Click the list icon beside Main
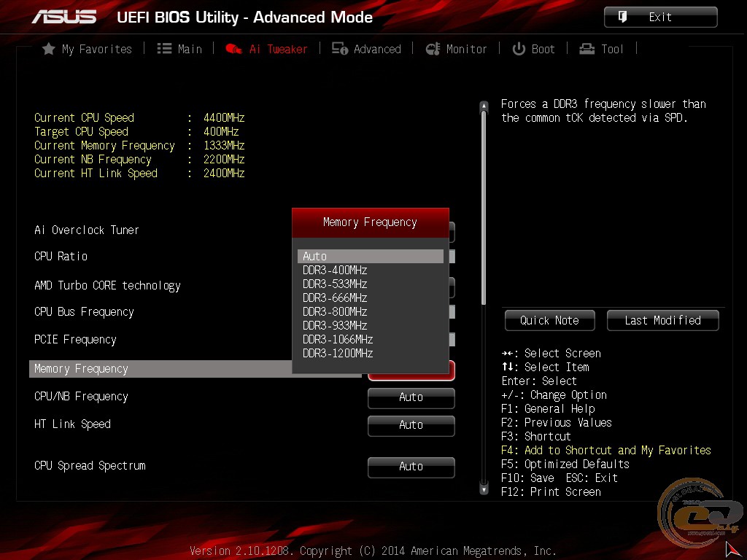Viewport: 747px width, 560px height. [164, 49]
